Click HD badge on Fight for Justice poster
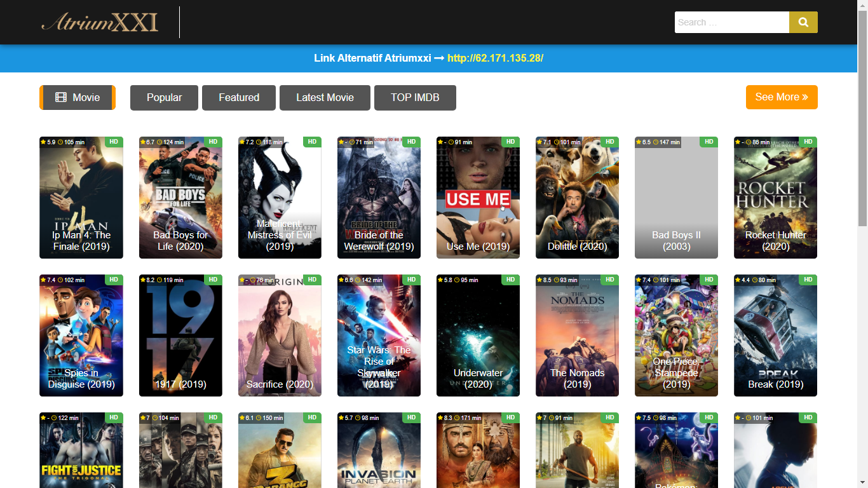 [114, 417]
